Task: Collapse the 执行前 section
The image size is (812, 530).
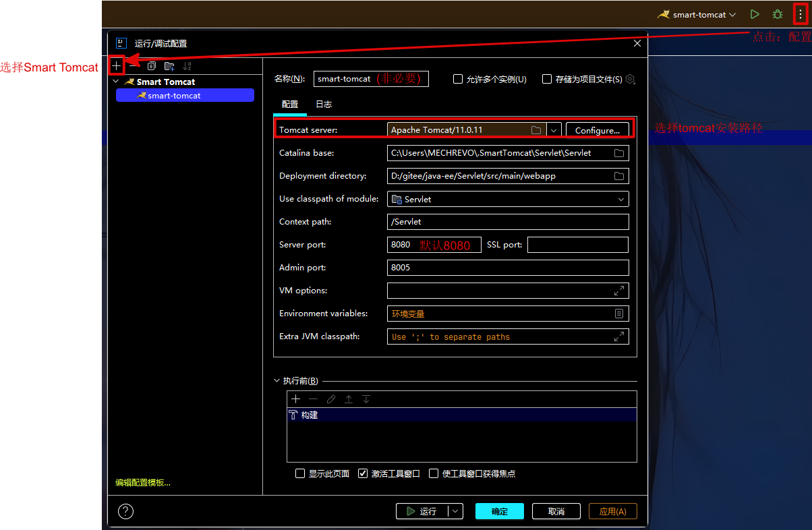Action: 277,381
